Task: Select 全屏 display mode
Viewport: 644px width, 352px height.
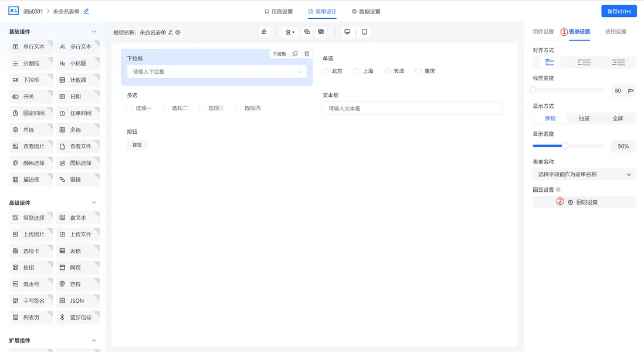Action: [618, 119]
